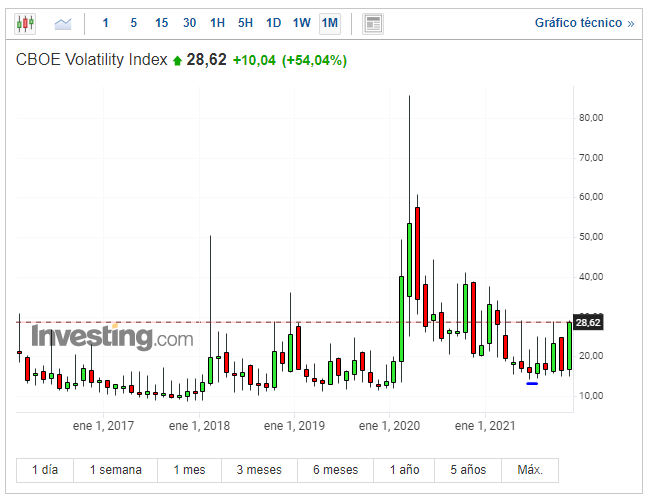This screenshot has height=504, width=665.
Task: Click the CBOE Volatility Index title
Action: 92,60
